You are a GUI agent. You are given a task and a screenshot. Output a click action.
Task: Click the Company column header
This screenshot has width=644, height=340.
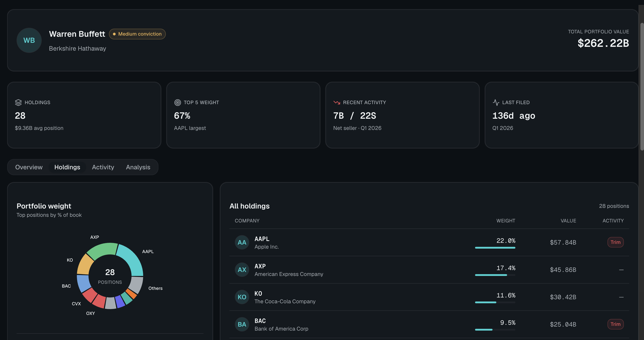(x=247, y=221)
